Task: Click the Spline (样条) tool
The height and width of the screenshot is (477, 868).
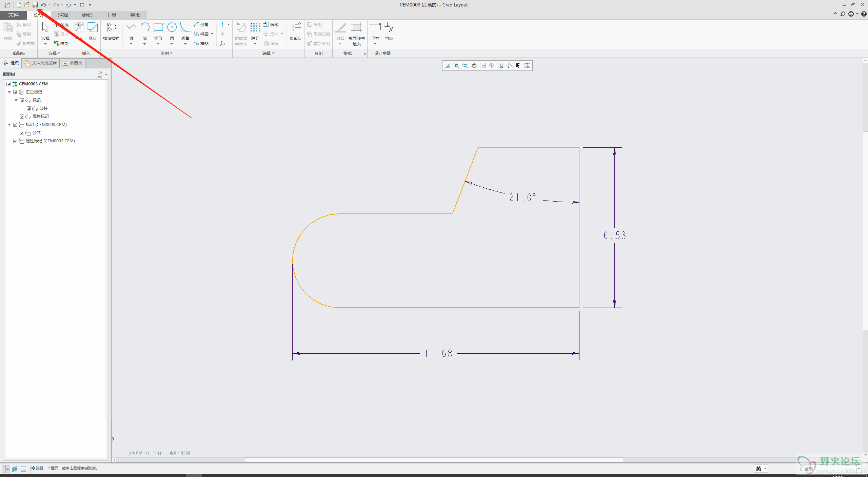Action: click(x=201, y=43)
